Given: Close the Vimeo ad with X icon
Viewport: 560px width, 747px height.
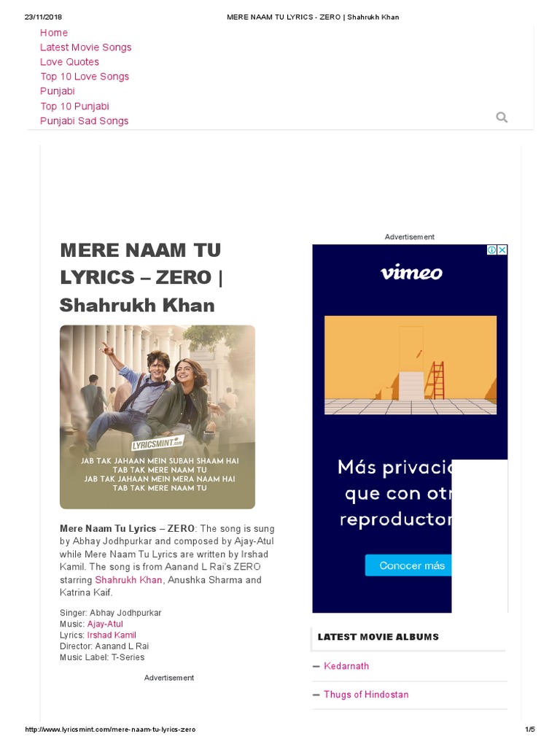Looking at the screenshot, I should tap(502, 250).
